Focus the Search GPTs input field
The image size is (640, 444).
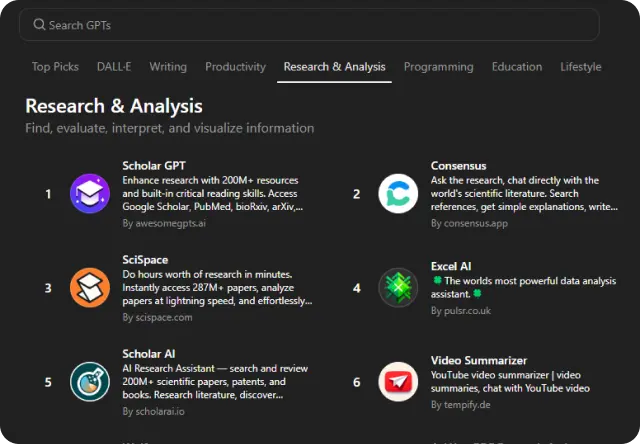[x=309, y=25]
